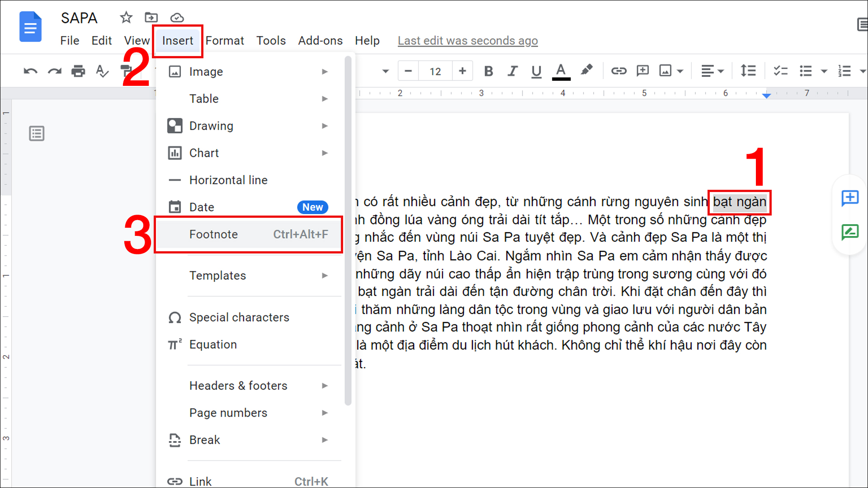The image size is (868, 488).
Task: Click the checklist icon
Action: [x=778, y=71]
